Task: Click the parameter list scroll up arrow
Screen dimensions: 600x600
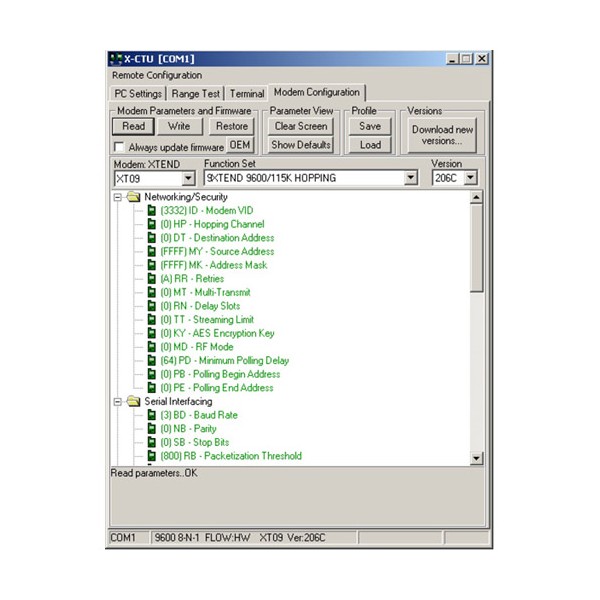Action: click(x=476, y=197)
